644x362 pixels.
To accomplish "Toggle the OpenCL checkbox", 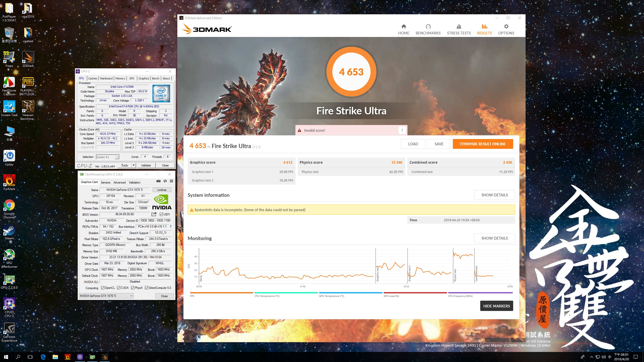I will pos(103,288).
